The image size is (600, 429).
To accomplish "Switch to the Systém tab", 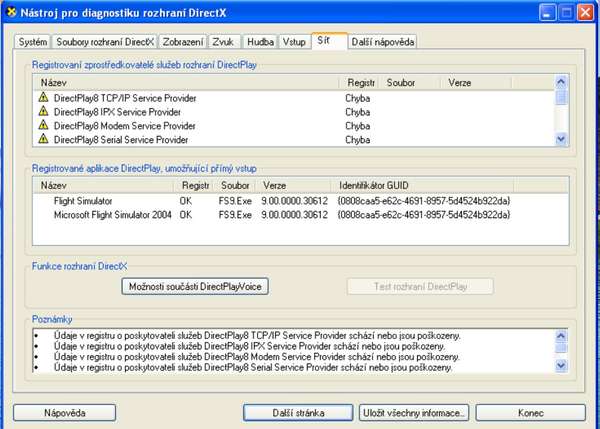I will (33, 42).
